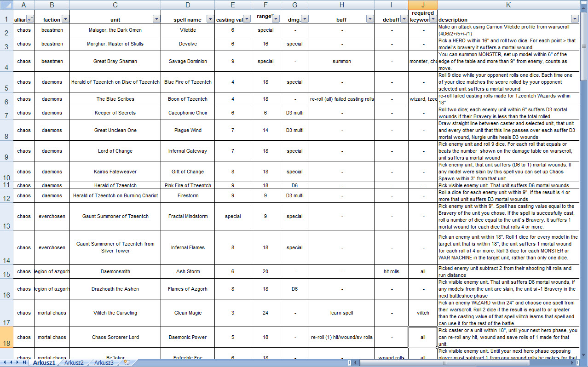This screenshot has width=588, height=367.
Task: Switch to the Arkusz3 sheet tab
Action: coord(104,363)
